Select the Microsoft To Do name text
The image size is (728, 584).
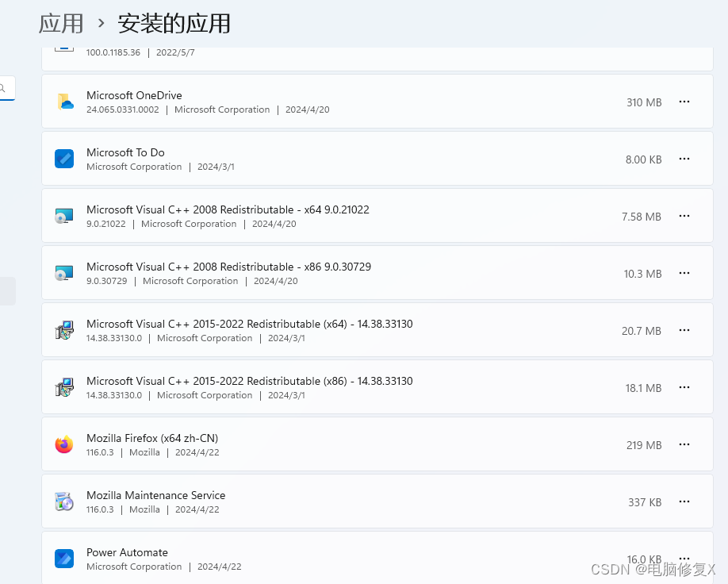(125, 152)
